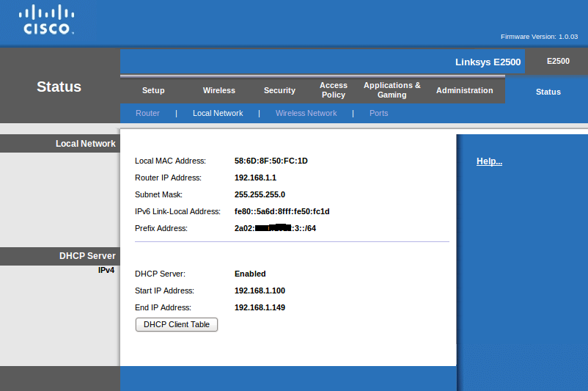588x391 pixels.
Task: Open the Ports sub-tab
Action: tap(379, 113)
